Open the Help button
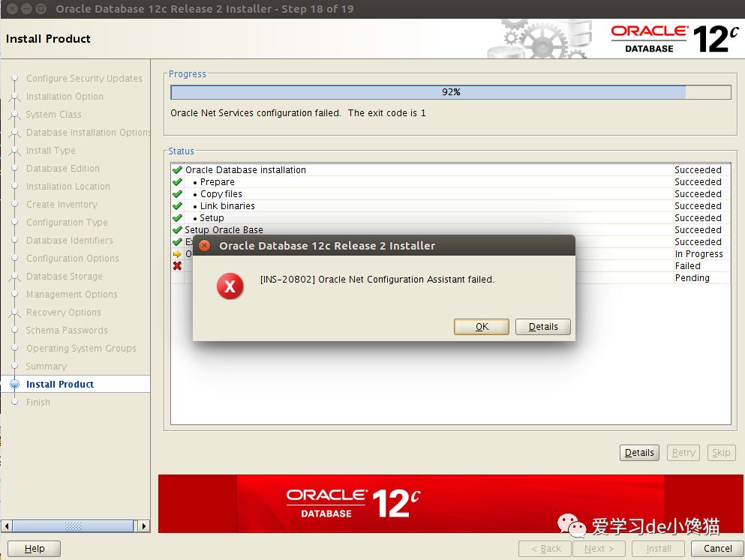 [35, 548]
